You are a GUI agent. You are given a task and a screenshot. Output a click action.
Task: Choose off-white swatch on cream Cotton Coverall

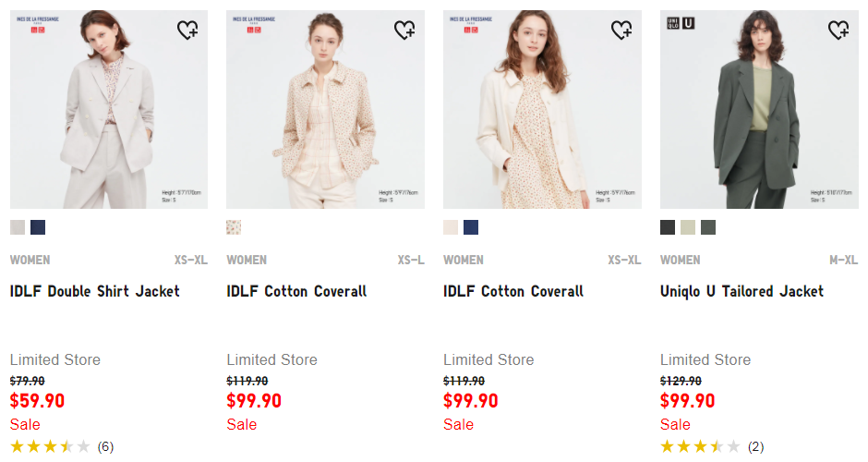pyautogui.click(x=451, y=227)
